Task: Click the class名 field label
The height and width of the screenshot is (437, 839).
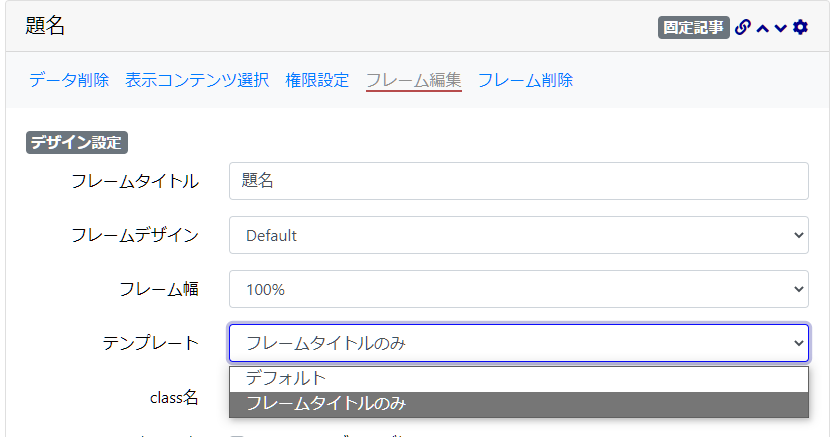Action: tap(174, 397)
